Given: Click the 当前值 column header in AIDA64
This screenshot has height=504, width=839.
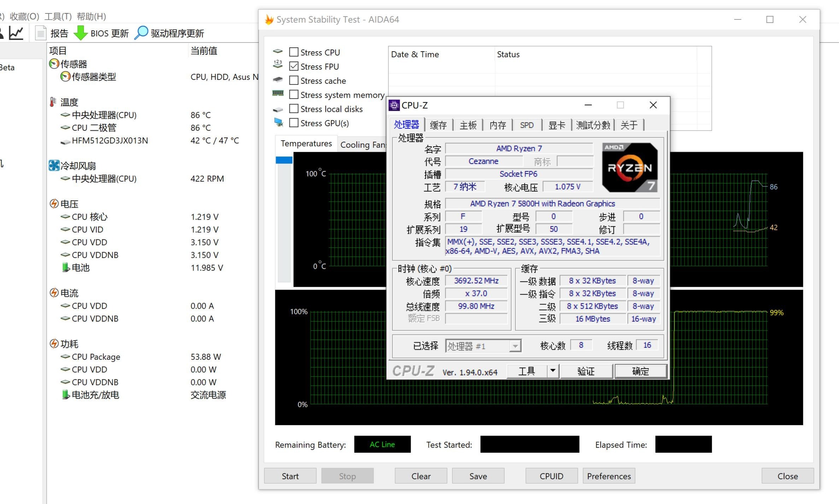Looking at the screenshot, I should [x=223, y=51].
